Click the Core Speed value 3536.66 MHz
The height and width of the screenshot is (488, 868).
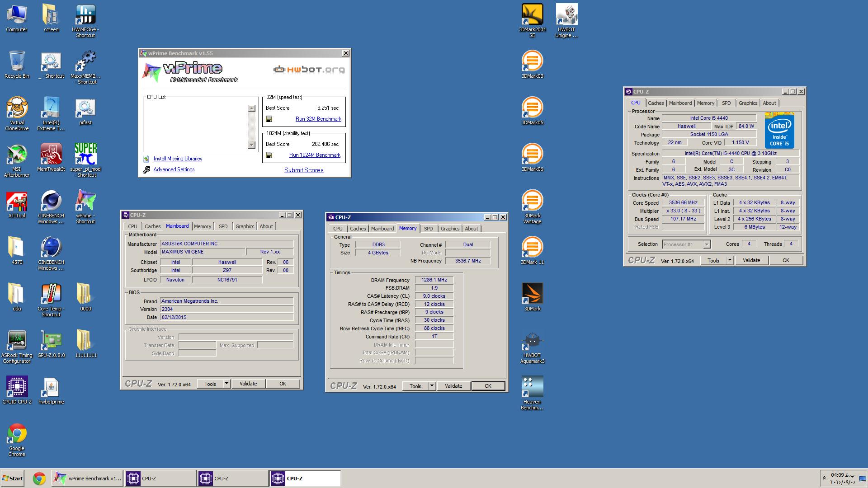[x=683, y=203]
